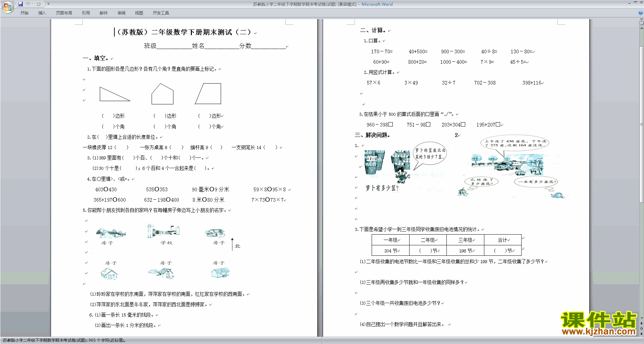Click the school (学校) picture
The width and height of the screenshot is (644, 344).
pyautogui.click(x=163, y=231)
